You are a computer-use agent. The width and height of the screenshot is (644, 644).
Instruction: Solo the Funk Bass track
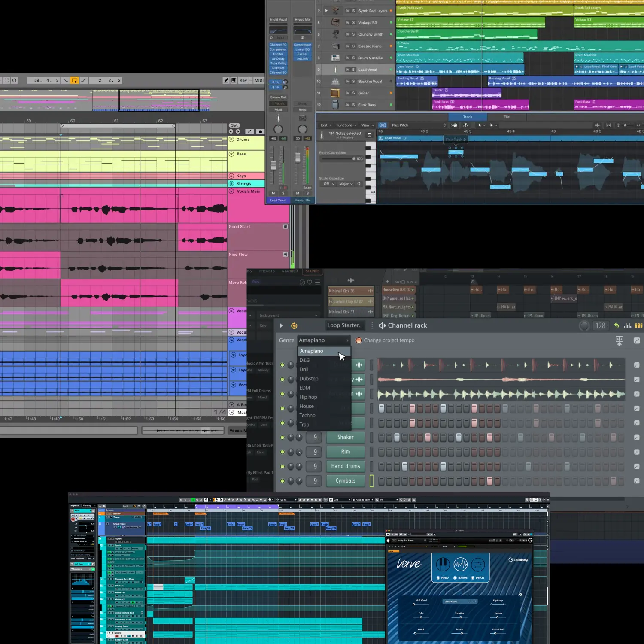coord(353,105)
